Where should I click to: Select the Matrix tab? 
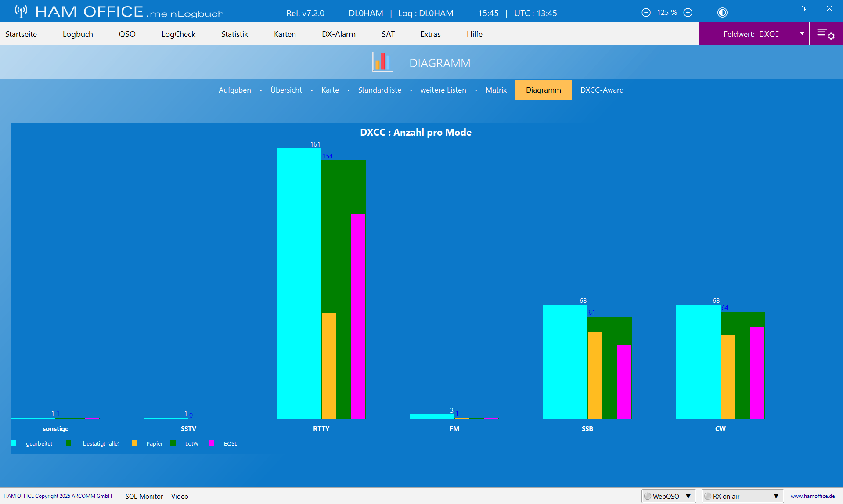496,90
